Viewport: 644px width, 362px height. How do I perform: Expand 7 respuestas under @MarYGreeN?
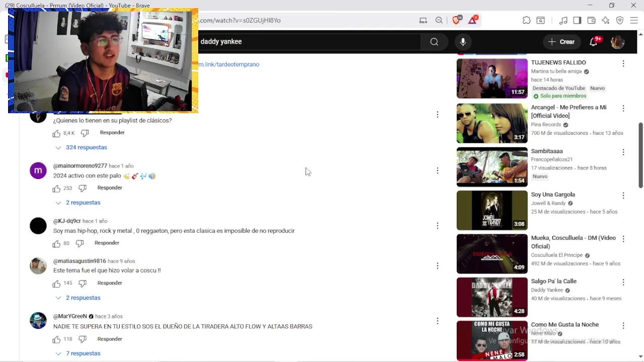[x=78, y=353]
